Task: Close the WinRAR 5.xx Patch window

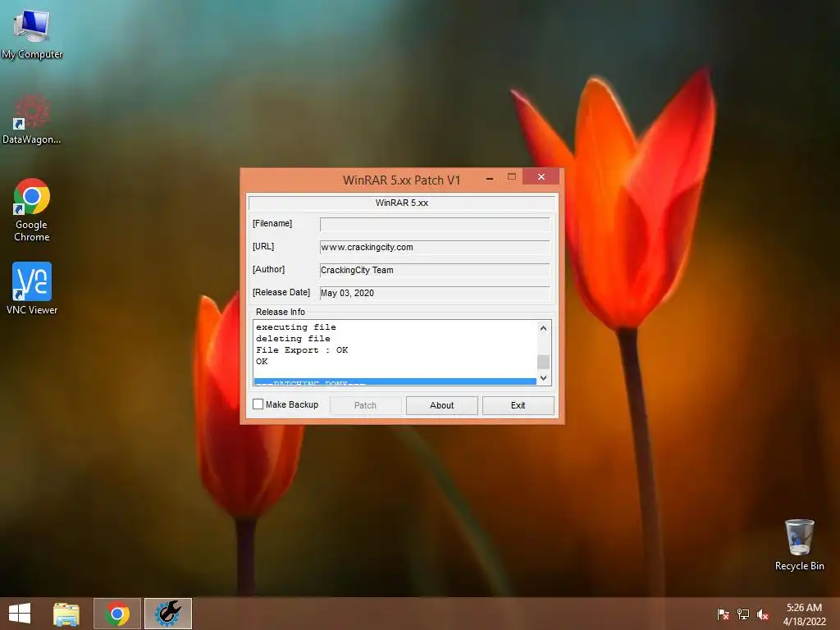Action: (541, 177)
